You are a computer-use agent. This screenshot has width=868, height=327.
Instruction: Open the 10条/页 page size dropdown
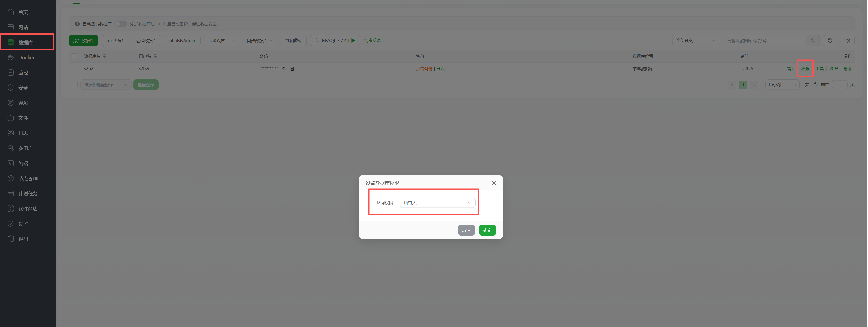pos(782,85)
